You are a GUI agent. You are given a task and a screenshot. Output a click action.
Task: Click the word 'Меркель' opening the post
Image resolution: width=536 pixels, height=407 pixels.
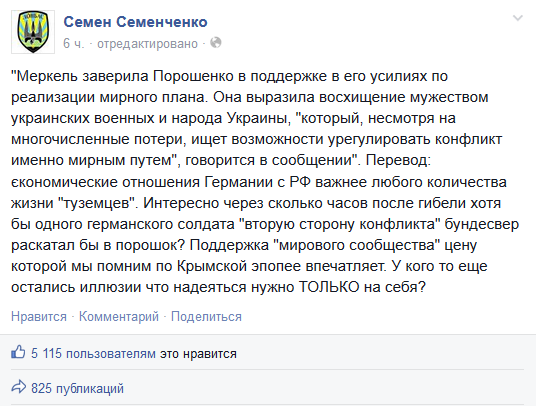(47, 76)
